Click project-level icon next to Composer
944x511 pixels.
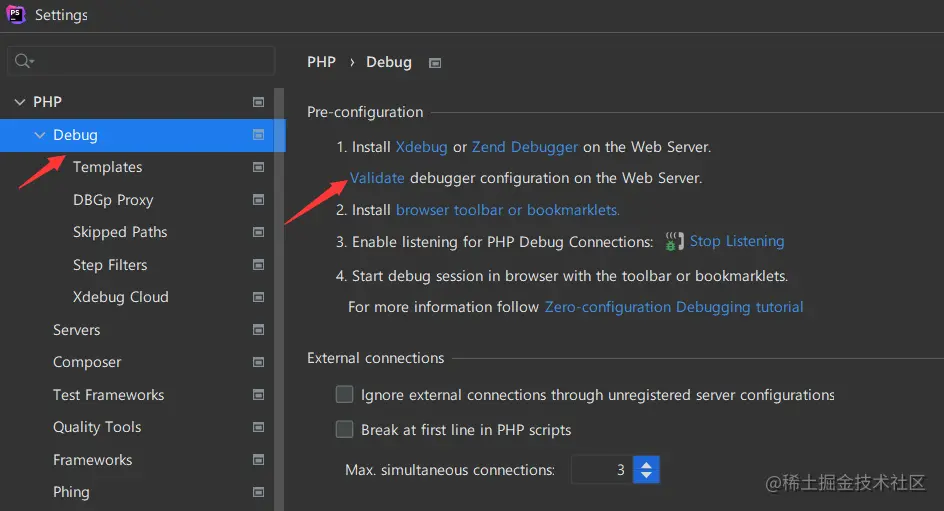tap(258, 362)
